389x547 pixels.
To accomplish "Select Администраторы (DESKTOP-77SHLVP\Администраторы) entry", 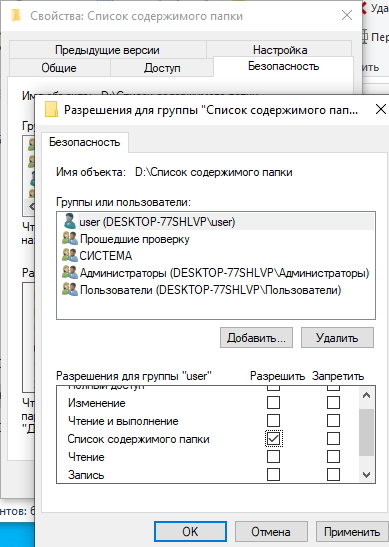I will coord(224,273).
